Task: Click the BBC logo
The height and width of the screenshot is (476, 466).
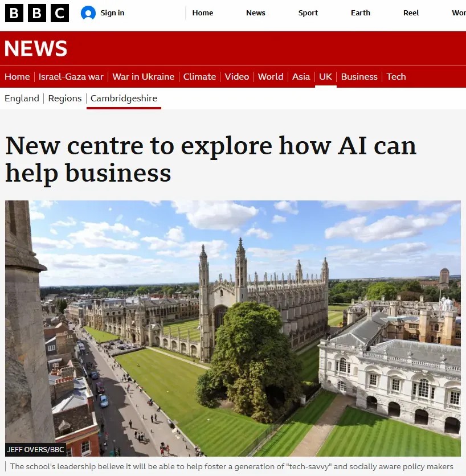Action: click(x=37, y=13)
